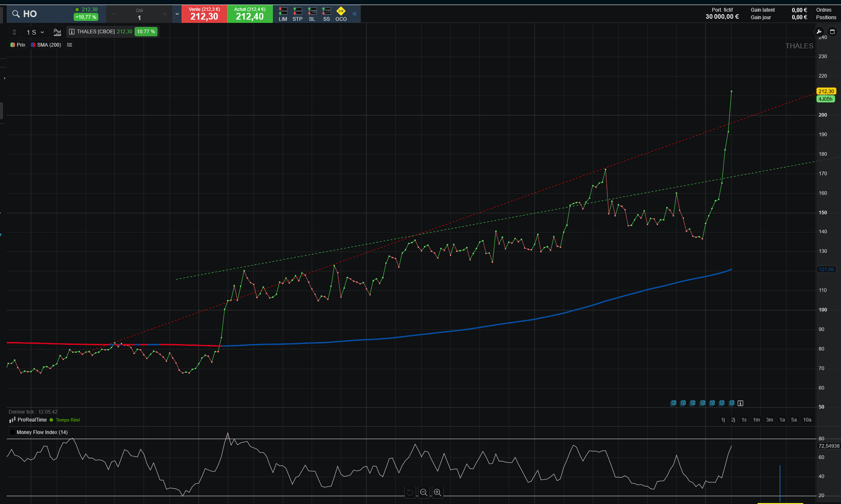The width and height of the screenshot is (841, 504).
Task: Click the red Vente 212,30 button
Action: tap(204, 14)
